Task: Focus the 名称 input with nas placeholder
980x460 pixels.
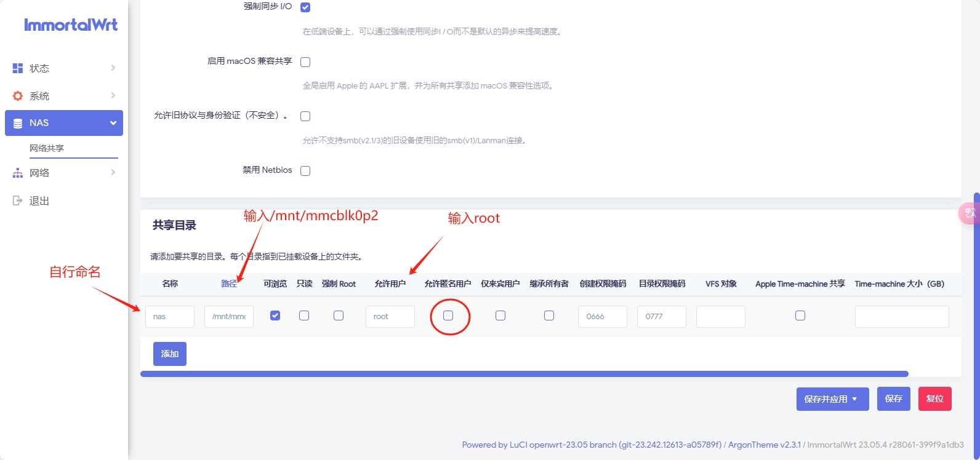Action: coord(170,317)
